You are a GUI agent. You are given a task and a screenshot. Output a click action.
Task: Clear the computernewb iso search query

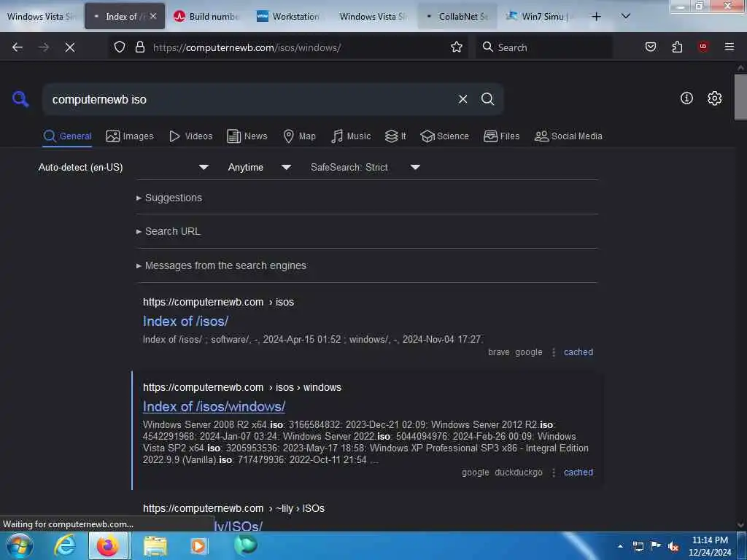[462, 99]
